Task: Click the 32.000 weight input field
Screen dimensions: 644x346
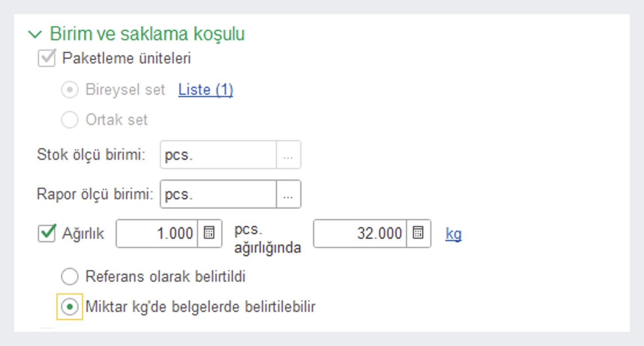Action: pyautogui.click(x=359, y=233)
